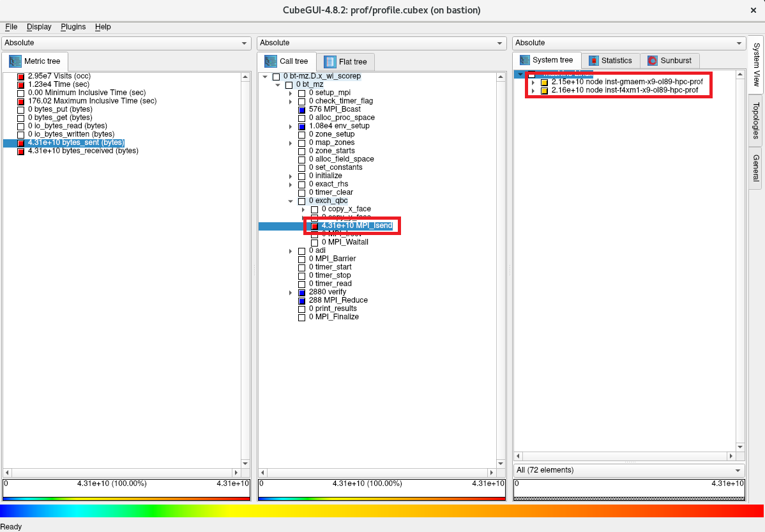The width and height of the screenshot is (765, 532).
Task: Toggle the box beside MPI_Finalize
Action: pos(302,317)
